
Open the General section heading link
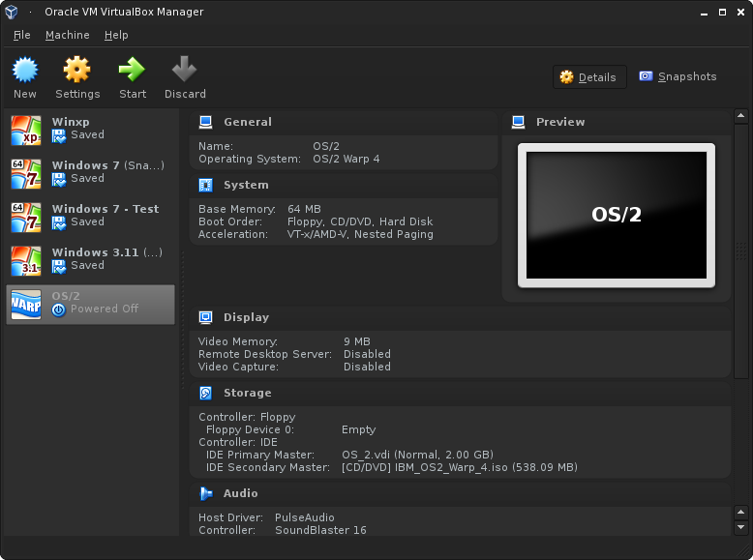[248, 122]
